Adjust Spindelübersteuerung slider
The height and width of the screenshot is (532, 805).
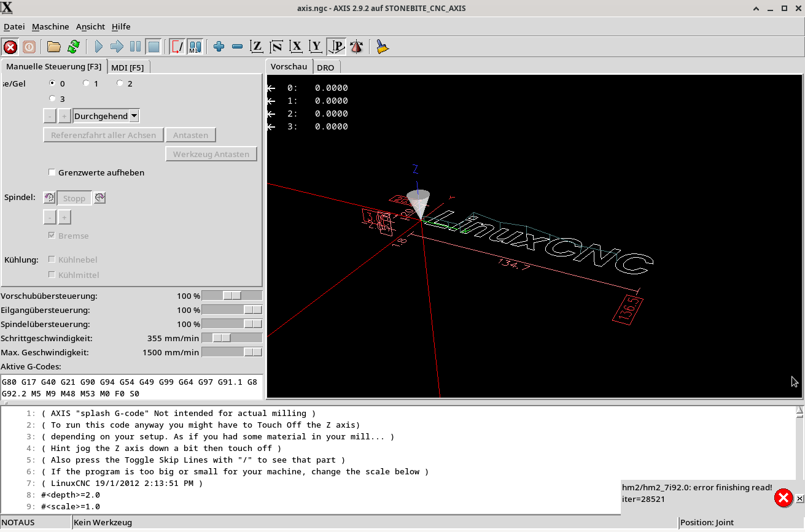[x=232, y=324]
